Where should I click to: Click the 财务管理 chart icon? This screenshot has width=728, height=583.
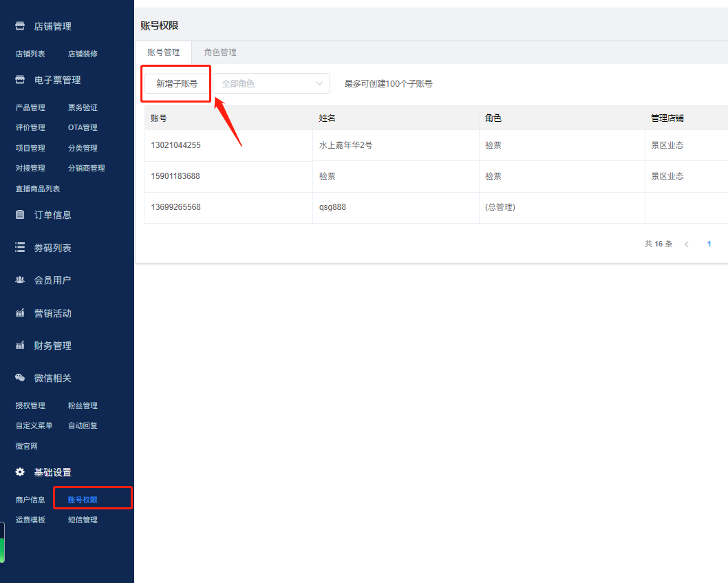point(20,346)
